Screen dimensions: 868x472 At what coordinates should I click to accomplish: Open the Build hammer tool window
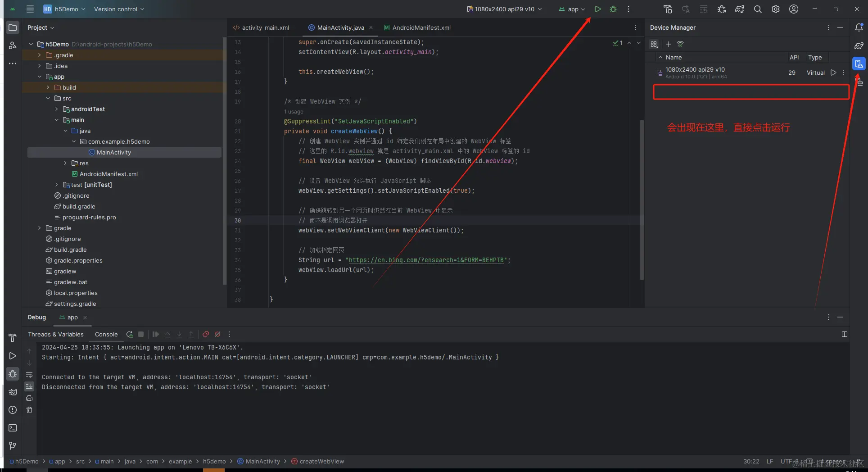point(13,338)
